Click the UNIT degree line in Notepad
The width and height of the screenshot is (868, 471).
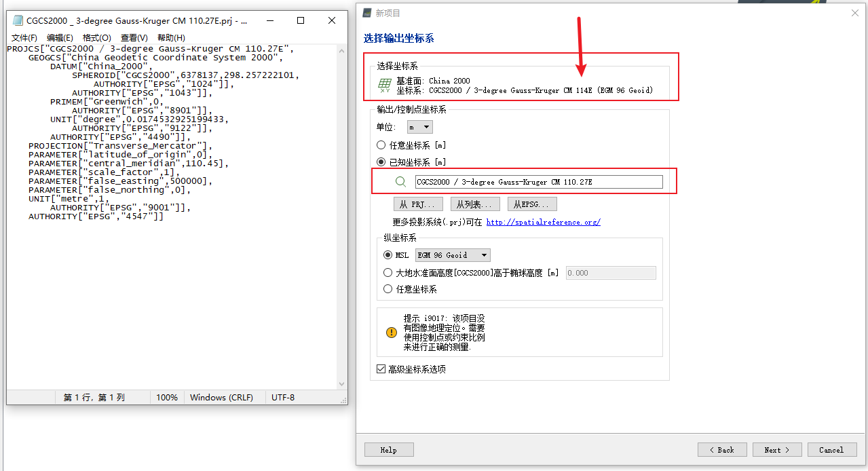coord(140,119)
